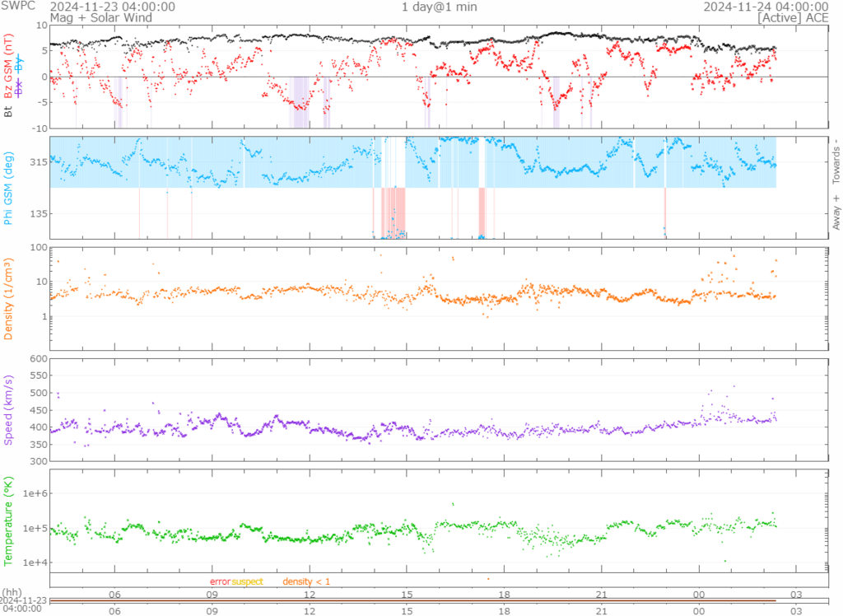
Task: Click the 09 hour tick below the timeline bar
Action: click(x=212, y=610)
